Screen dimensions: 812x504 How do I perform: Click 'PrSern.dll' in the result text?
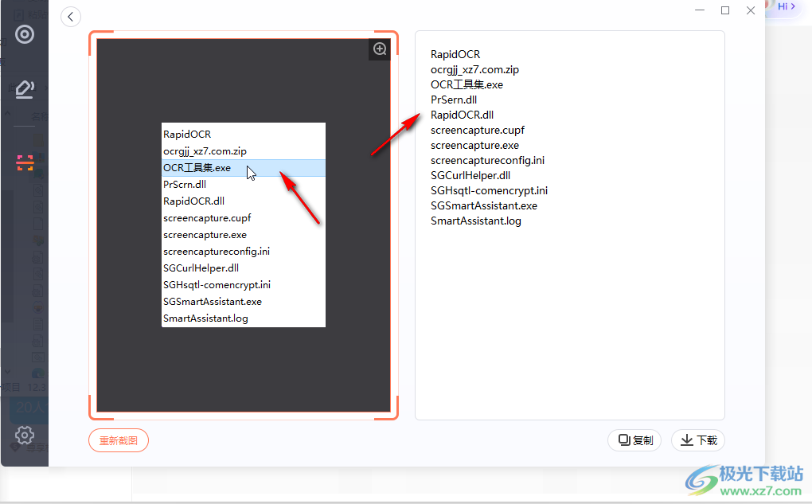(454, 100)
